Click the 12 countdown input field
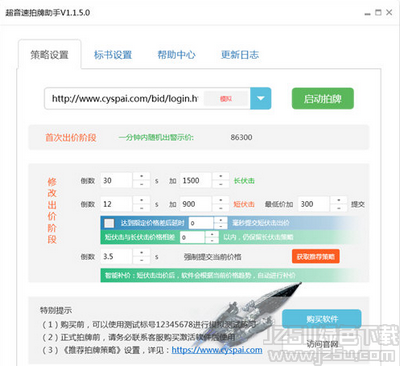 (117, 204)
